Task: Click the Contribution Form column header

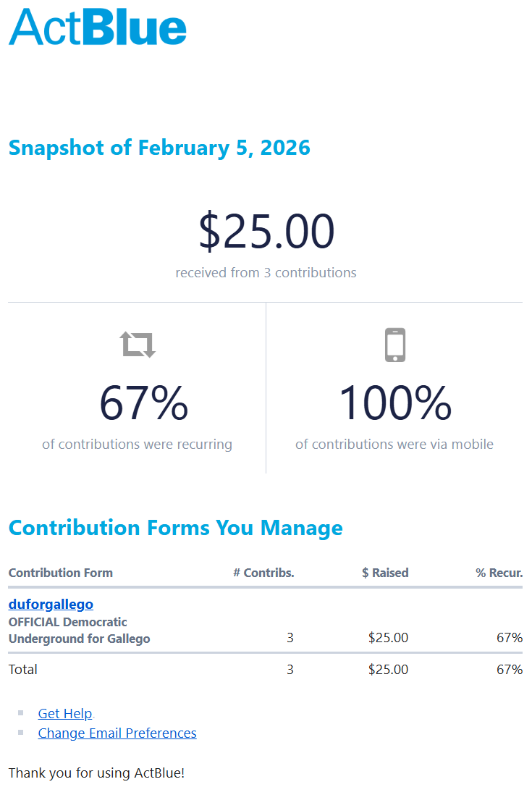Action: [x=61, y=573]
